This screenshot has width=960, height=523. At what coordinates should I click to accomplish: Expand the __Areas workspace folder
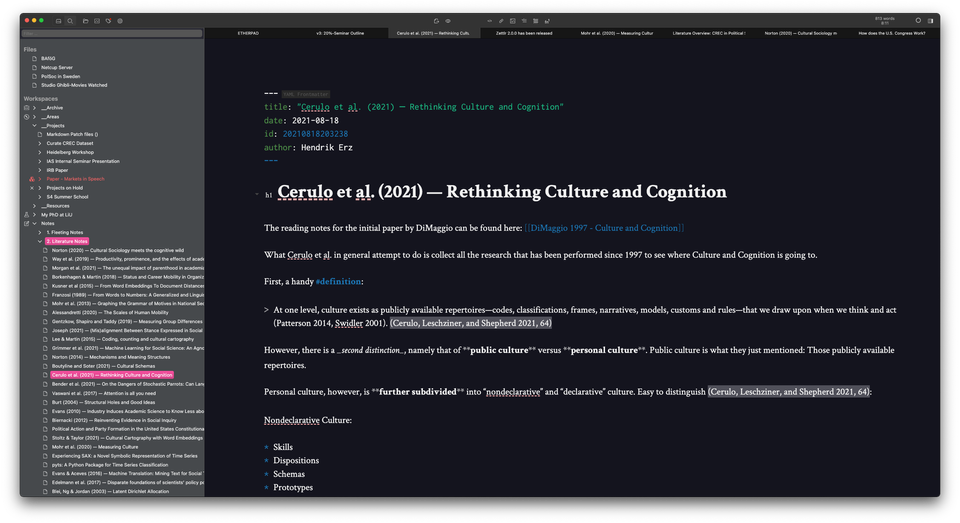click(35, 117)
